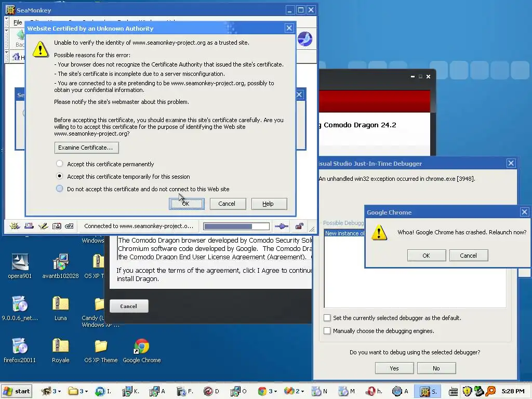532x399 pixels.
Task: Select the firefox20011 installer desktop icon
Action: [x=20, y=350]
